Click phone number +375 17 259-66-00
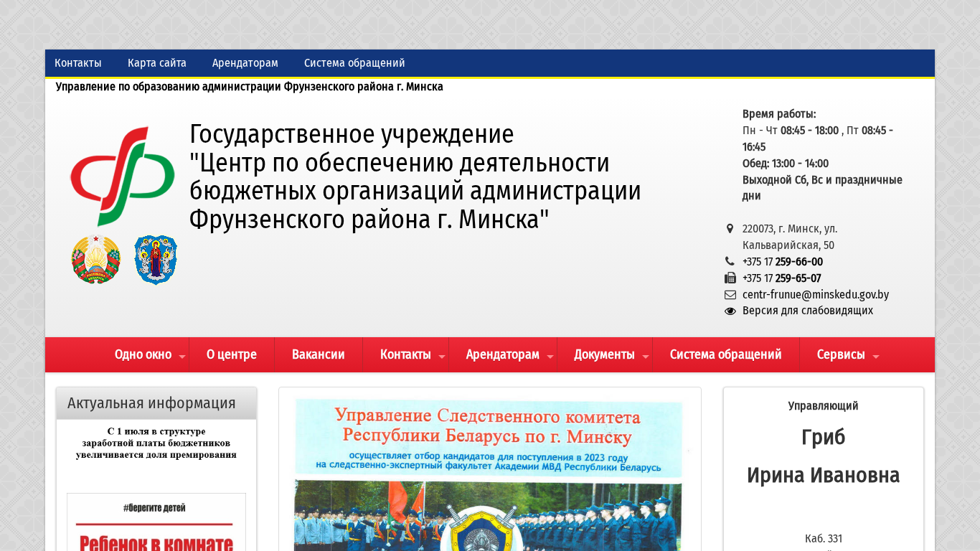980x551 pixels. (783, 262)
